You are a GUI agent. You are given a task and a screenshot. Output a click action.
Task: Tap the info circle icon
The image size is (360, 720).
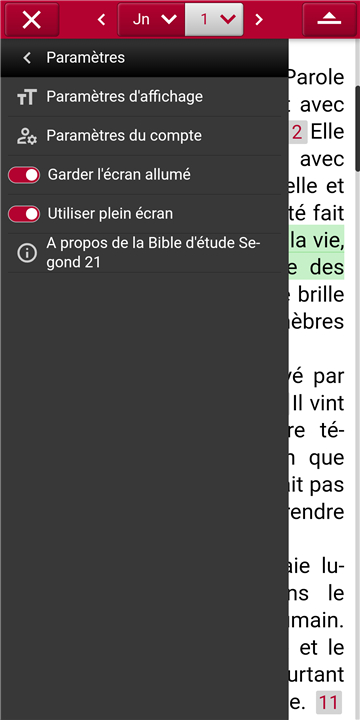(x=27, y=253)
